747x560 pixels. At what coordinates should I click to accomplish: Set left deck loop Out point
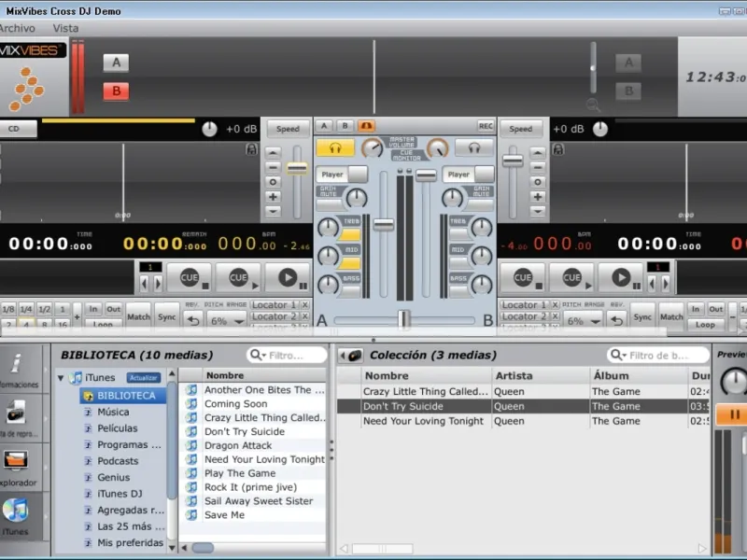click(x=113, y=309)
